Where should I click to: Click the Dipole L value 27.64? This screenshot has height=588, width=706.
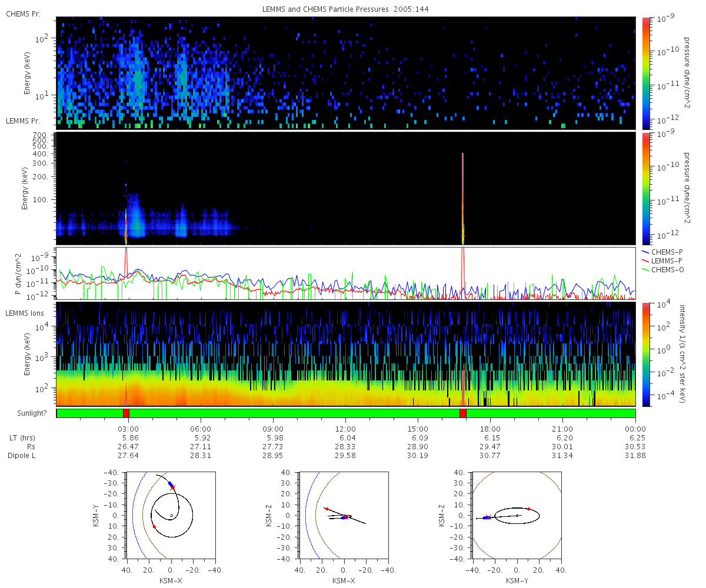128,456
